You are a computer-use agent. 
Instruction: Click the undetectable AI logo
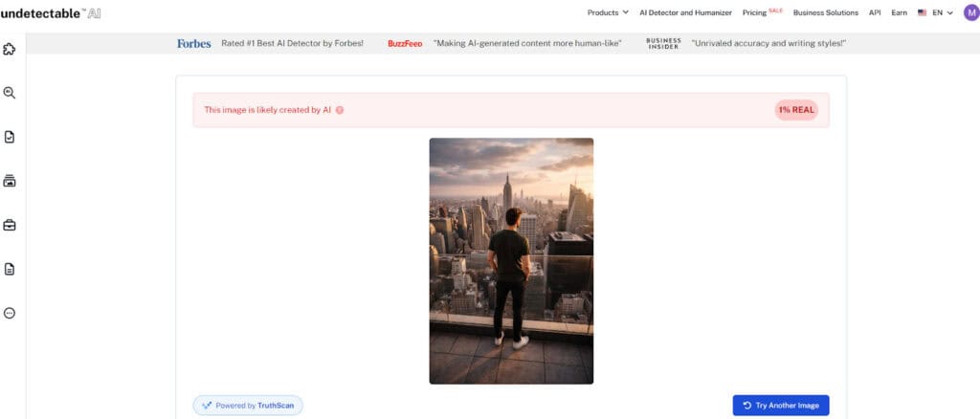pyautogui.click(x=50, y=12)
